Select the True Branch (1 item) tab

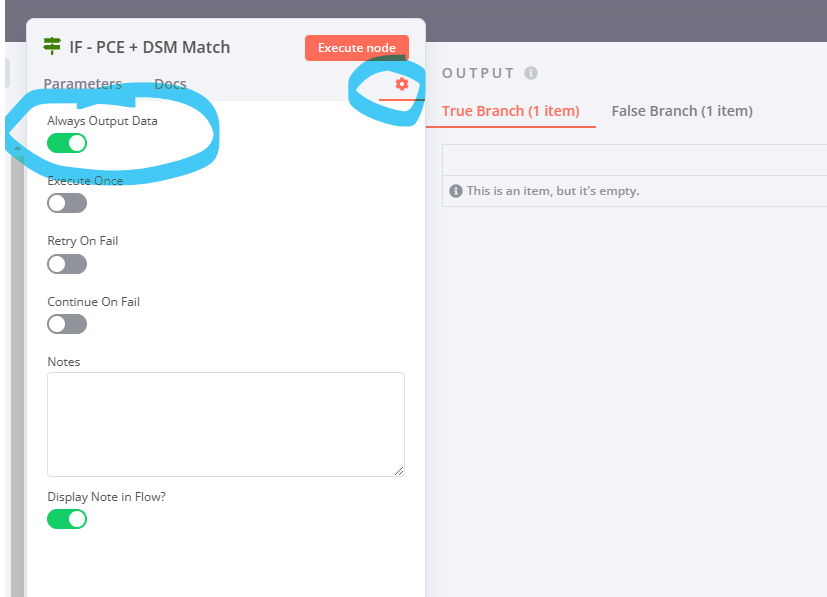(x=511, y=111)
